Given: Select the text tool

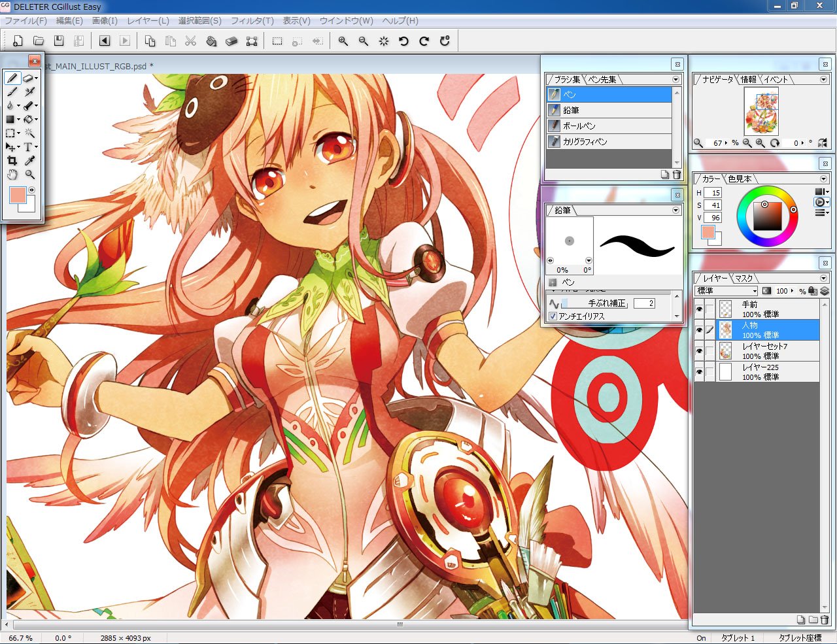Looking at the screenshot, I should point(28,147).
